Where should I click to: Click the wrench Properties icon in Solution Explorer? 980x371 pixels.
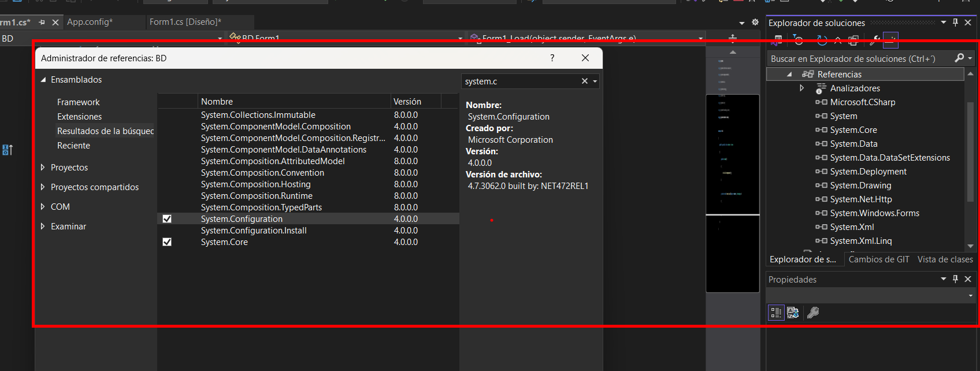875,40
